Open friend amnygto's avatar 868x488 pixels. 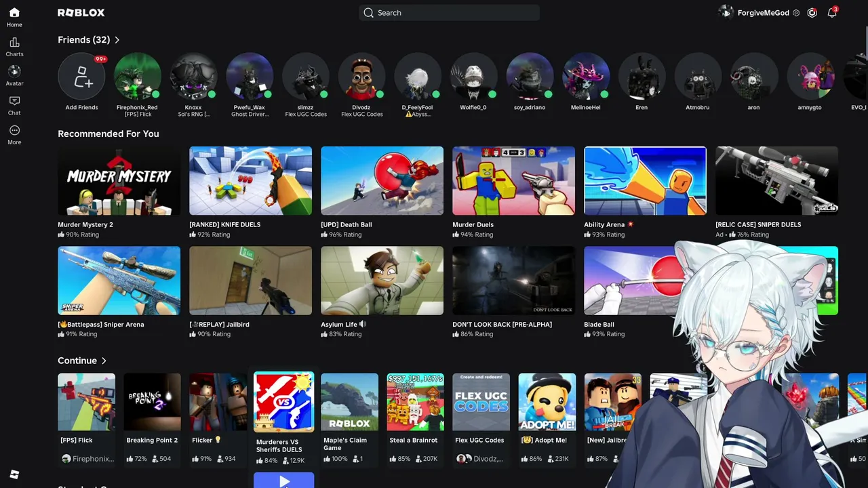810,77
